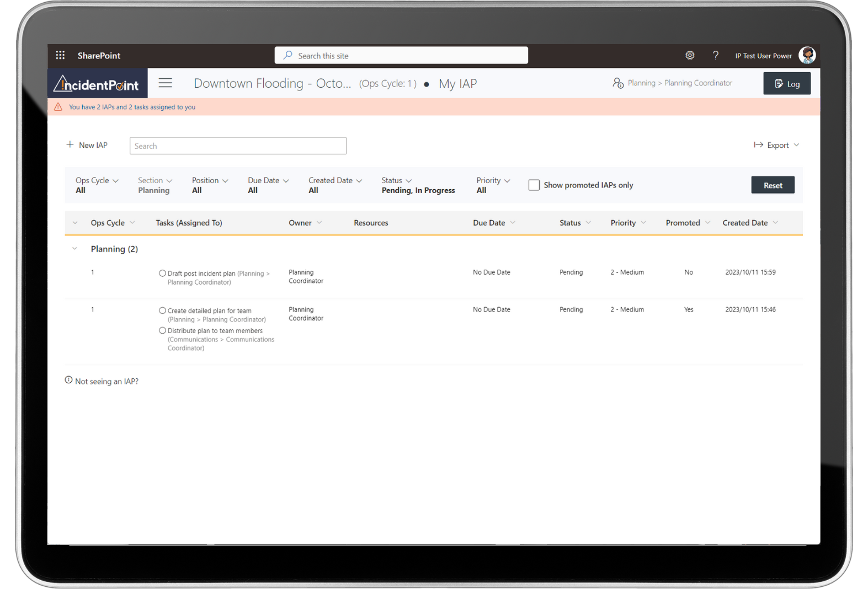Click the New IAP button
This screenshot has width=868, height=589.
(87, 145)
